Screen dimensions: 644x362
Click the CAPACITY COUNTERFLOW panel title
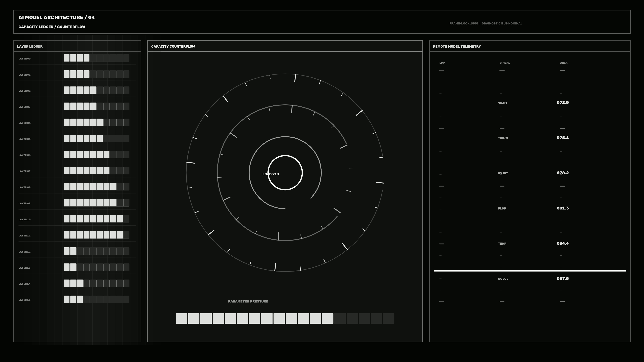pyautogui.click(x=173, y=46)
